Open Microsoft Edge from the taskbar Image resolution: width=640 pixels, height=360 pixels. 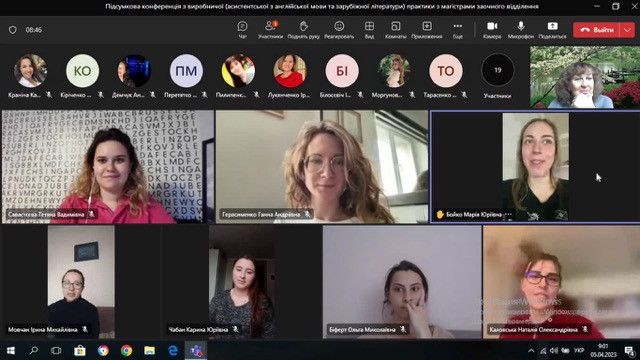(x=173, y=351)
